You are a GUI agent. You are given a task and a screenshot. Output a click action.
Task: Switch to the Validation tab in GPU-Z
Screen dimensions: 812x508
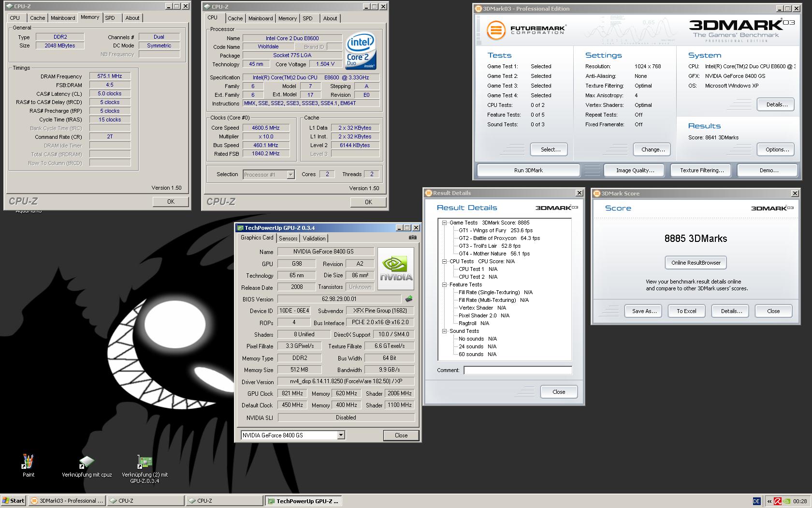click(x=314, y=239)
